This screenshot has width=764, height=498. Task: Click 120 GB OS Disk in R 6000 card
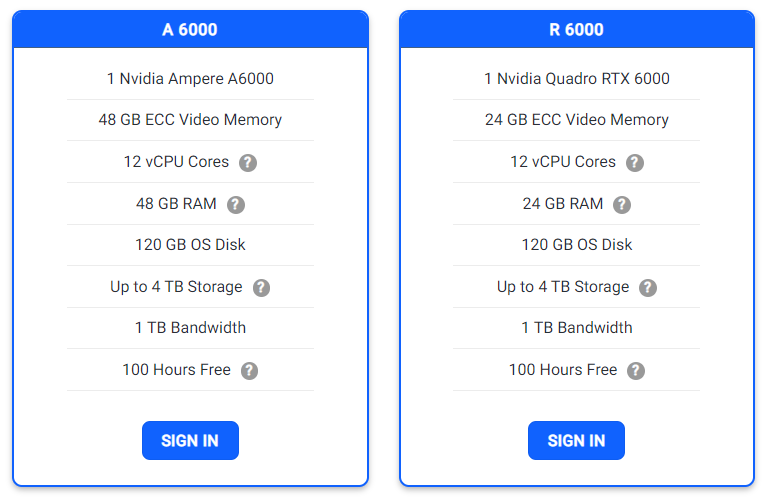point(577,245)
